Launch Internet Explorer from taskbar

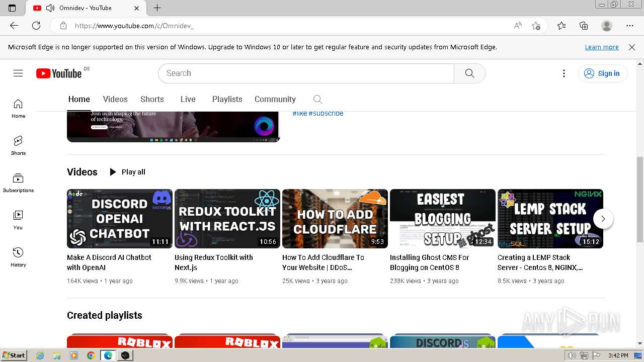pos(40,355)
